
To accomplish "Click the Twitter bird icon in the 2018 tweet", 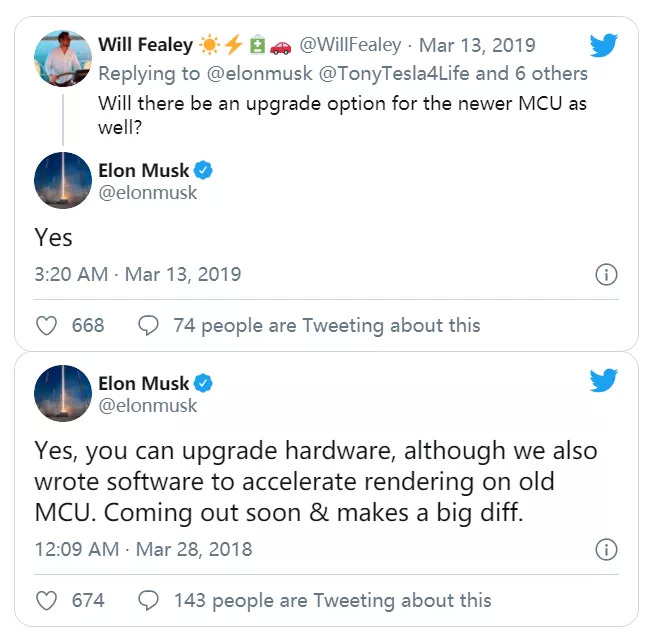I will [604, 382].
